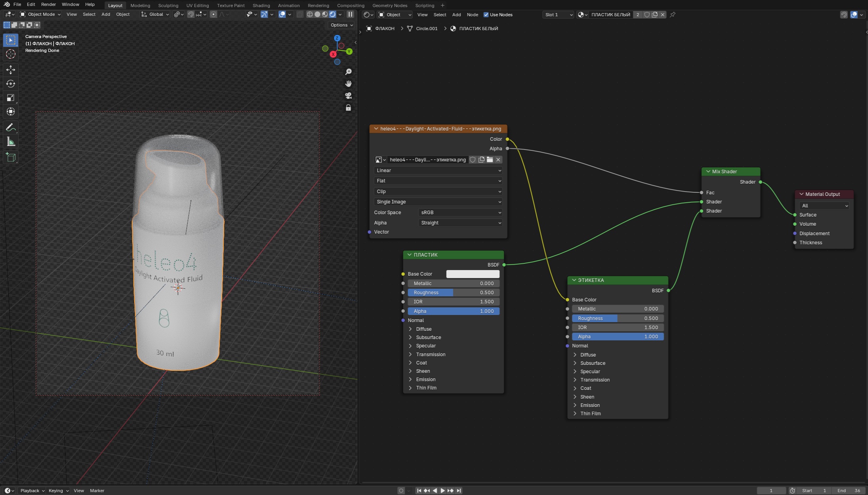
Task: Select the Cursor tool in left toolbar
Action: pos(11,54)
